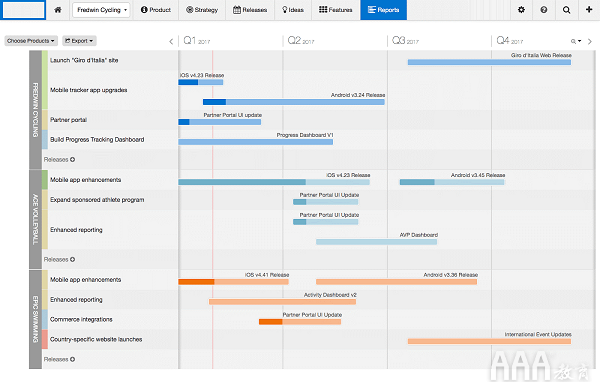Add release under Ace Volleyball Releases
Image resolution: width=600 pixels, height=387 pixels.
pos(72,260)
